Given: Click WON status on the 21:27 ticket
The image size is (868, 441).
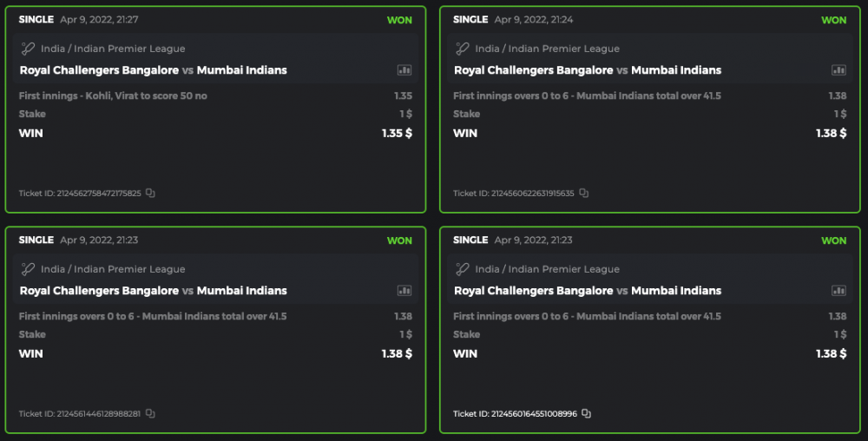Looking at the screenshot, I should click(x=399, y=20).
